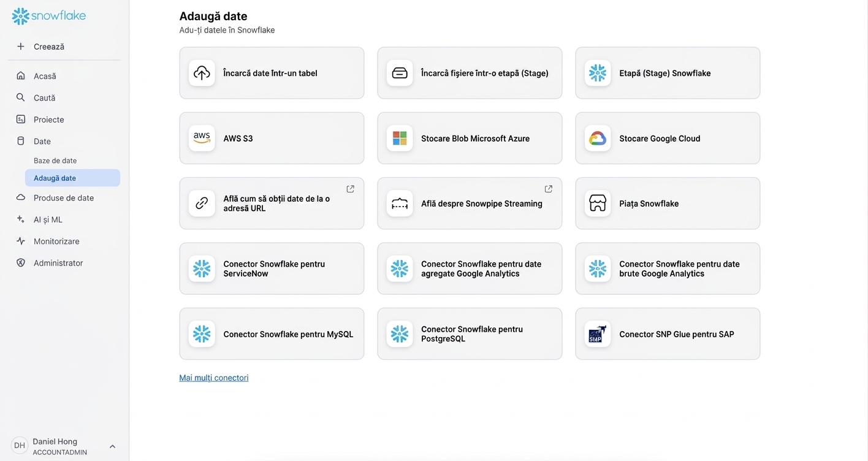
Task: Open Piața Snowflake card label
Action: [649, 204]
